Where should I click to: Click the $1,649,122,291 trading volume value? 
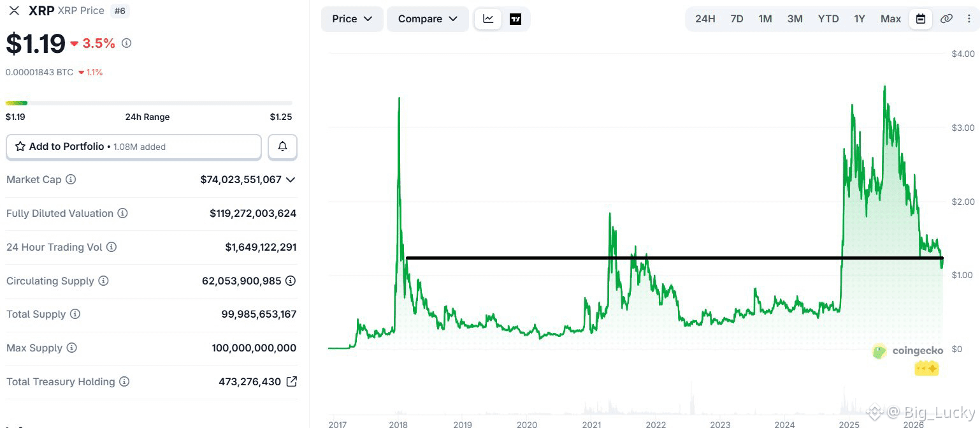(261, 247)
